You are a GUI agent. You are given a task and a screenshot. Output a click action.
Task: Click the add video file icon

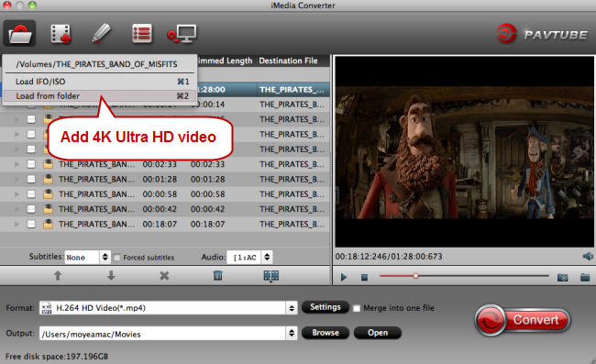[61, 34]
